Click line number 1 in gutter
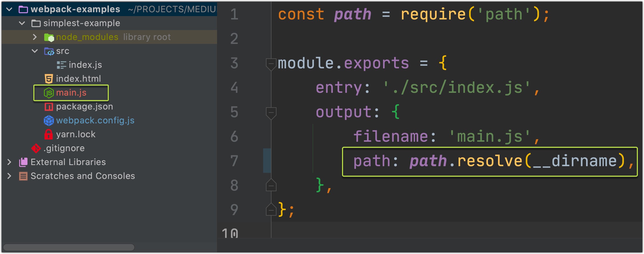 (234, 14)
